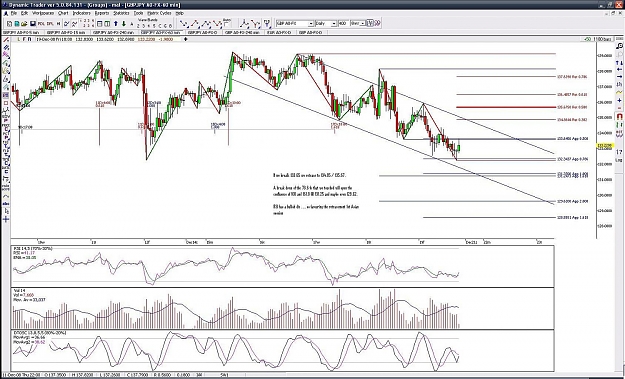This screenshot has width=625, height=379.
Task: Switch to GBPJPY 5 min chart tab
Action: (22, 33)
